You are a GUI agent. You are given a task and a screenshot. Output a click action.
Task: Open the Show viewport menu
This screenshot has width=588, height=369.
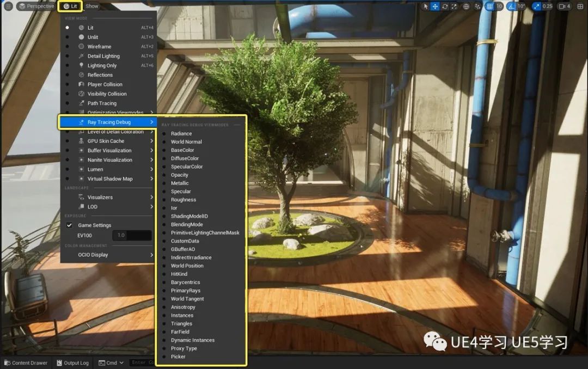click(92, 6)
